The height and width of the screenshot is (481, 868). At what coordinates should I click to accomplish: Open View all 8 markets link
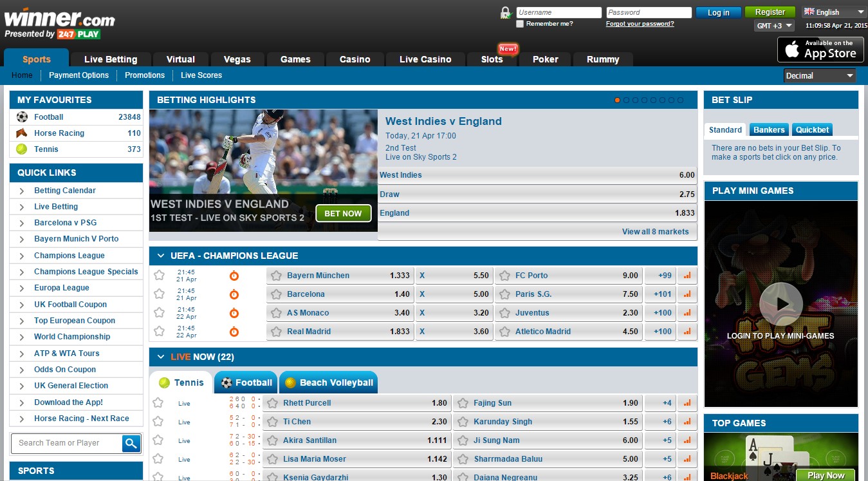tap(655, 232)
